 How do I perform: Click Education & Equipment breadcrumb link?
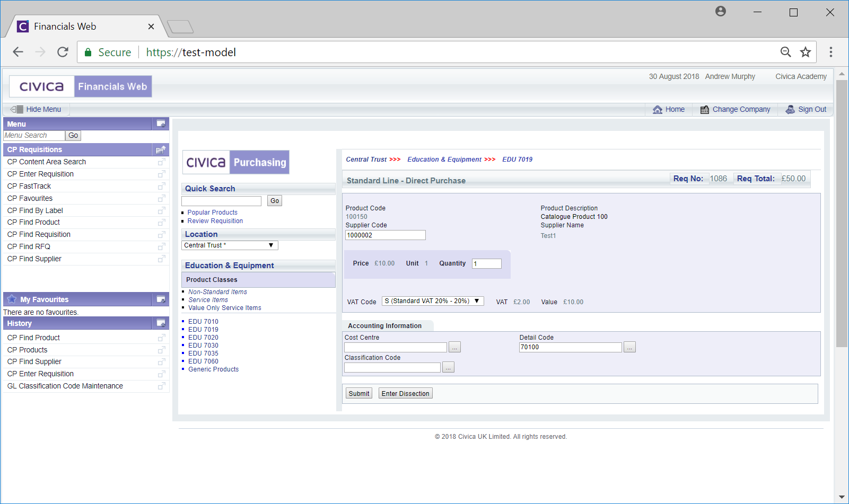(x=444, y=160)
